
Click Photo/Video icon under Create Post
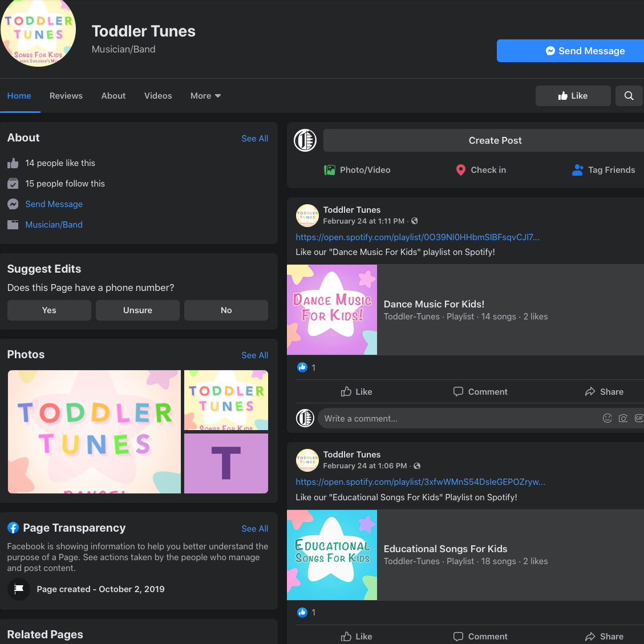[330, 170]
